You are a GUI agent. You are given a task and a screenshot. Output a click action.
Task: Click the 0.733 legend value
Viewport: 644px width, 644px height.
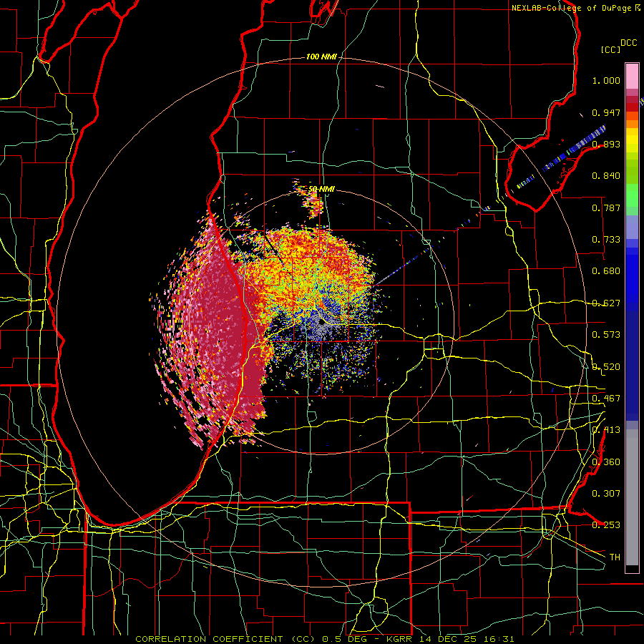[x=606, y=240]
